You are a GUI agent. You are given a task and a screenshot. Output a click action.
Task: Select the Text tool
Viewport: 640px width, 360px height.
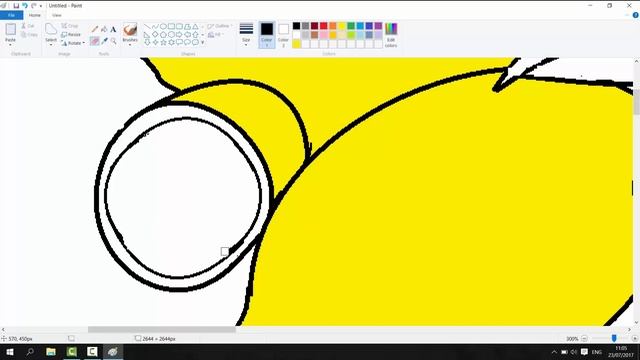click(113, 29)
